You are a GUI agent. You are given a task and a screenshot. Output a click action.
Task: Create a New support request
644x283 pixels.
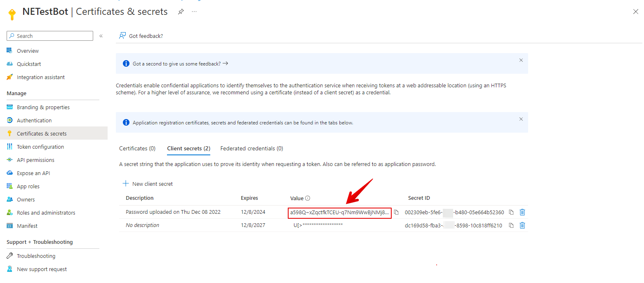[42, 269]
